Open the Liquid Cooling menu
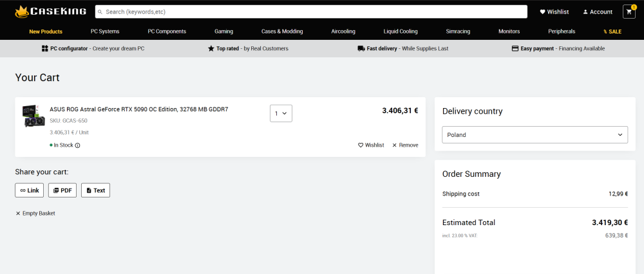644x274 pixels. (x=400, y=32)
